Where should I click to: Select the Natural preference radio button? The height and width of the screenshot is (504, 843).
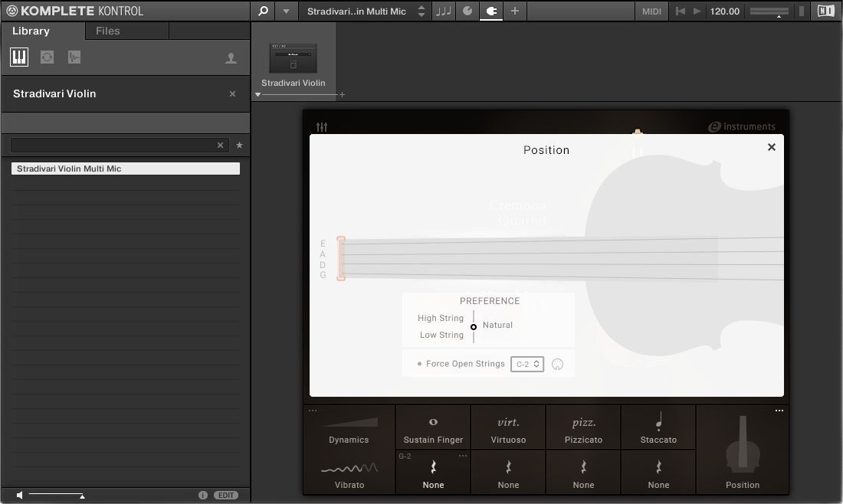click(474, 326)
